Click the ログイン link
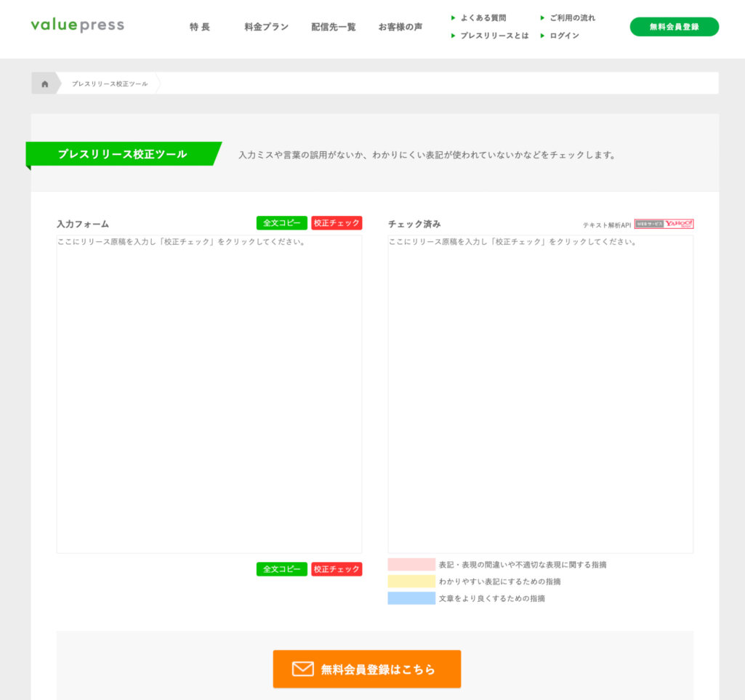Screen dimensions: 745x700 pyautogui.click(x=564, y=36)
